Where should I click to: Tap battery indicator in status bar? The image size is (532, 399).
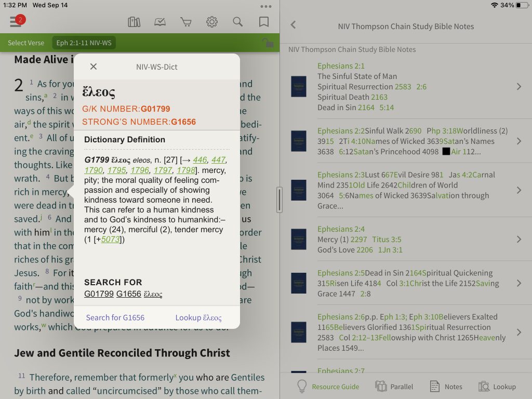pyautogui.click(x=522, y=5)
